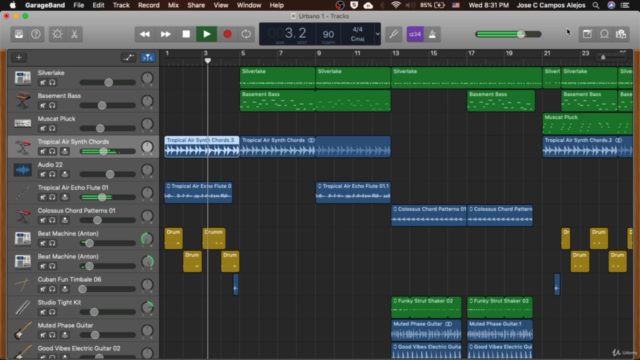This screenshot has height=360, width=640.
Task: Mute the Colossus Chord Patterns 01 track
Action: pos(42,220)
